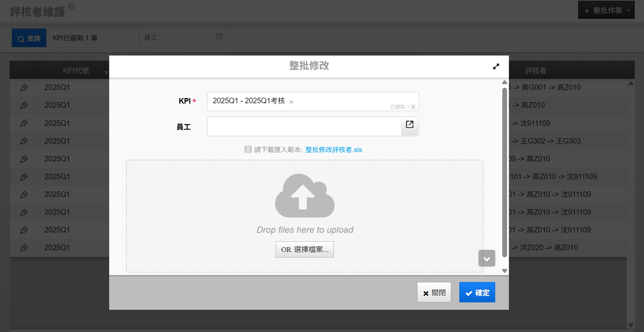Click the edit pencil in last row
The width and height of the screenshot is (644, 332).
point(24,248)
